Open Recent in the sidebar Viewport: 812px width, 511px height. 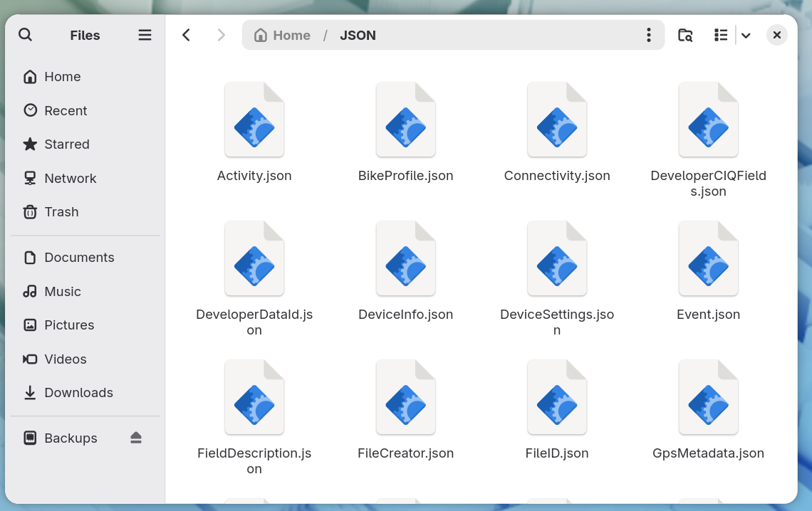[x=85, y=111]
